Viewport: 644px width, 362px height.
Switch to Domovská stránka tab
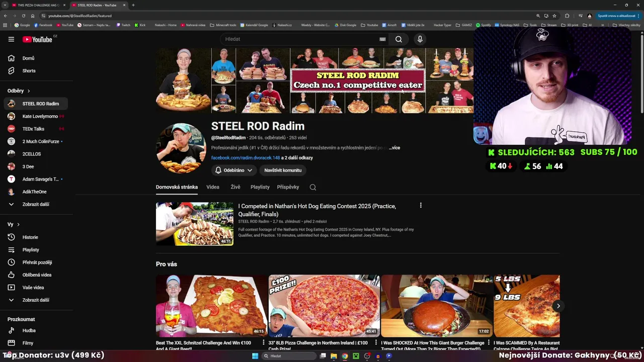coord(177,187)
